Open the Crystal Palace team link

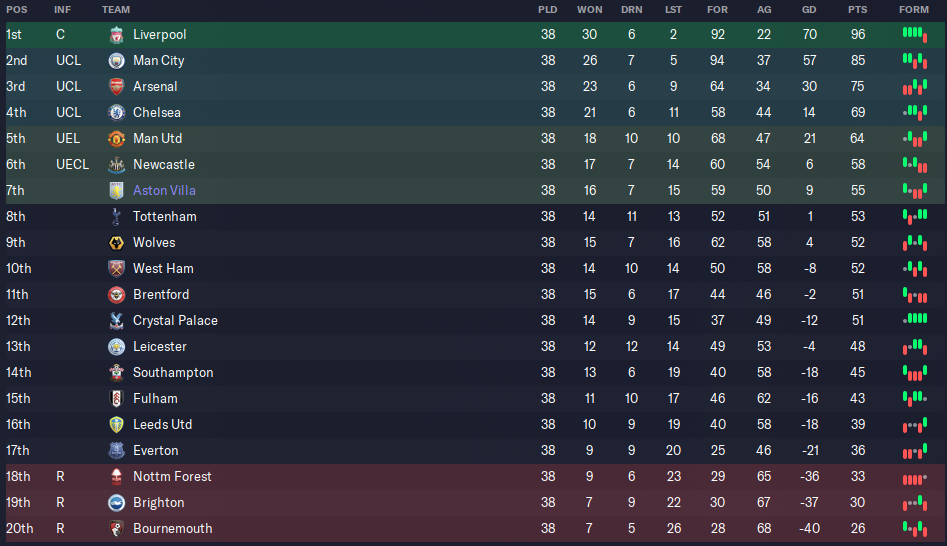pyautogui.click(x=175, y=321)
